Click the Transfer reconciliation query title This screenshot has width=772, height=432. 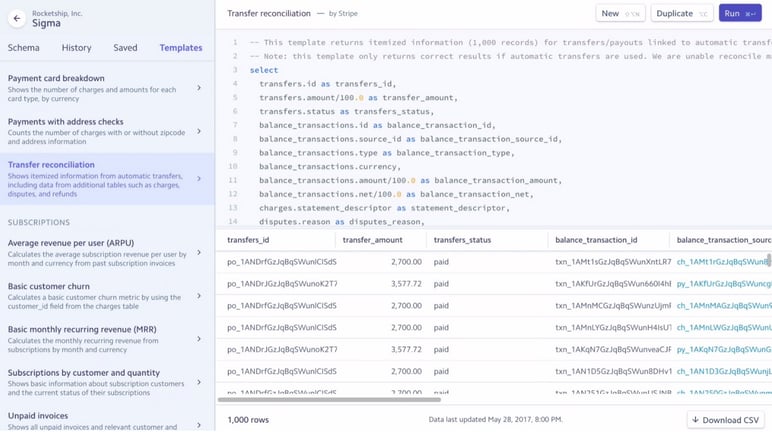coord(269,13)
